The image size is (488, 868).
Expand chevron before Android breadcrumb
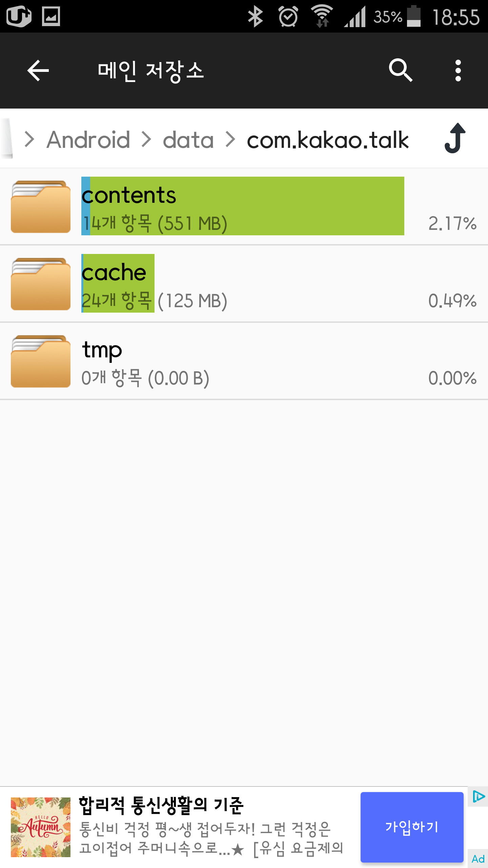click(30, 139)
